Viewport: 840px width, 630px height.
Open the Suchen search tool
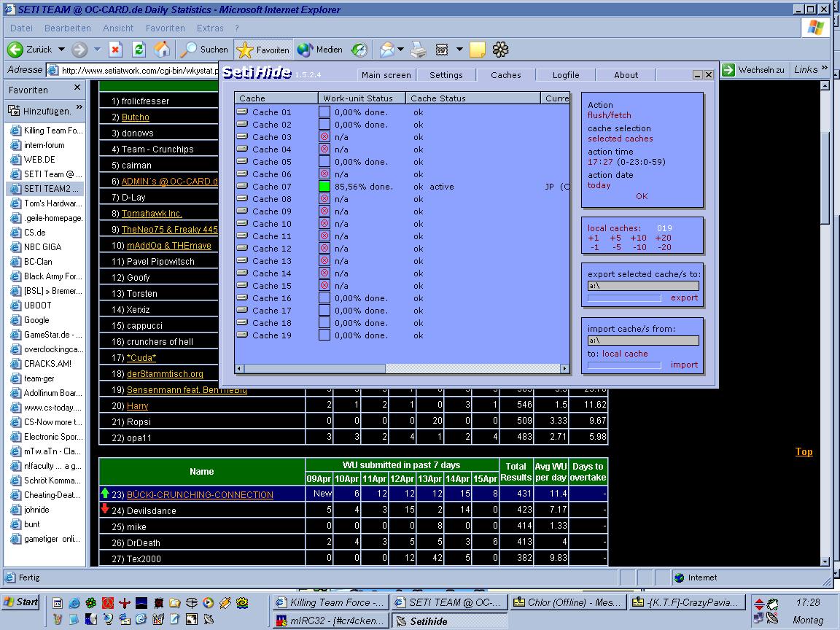point(204,50)
